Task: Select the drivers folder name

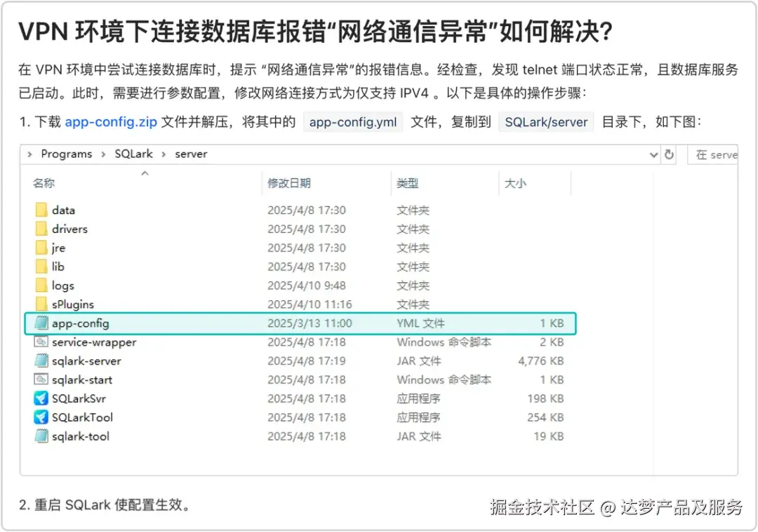Action: point(69,229)
